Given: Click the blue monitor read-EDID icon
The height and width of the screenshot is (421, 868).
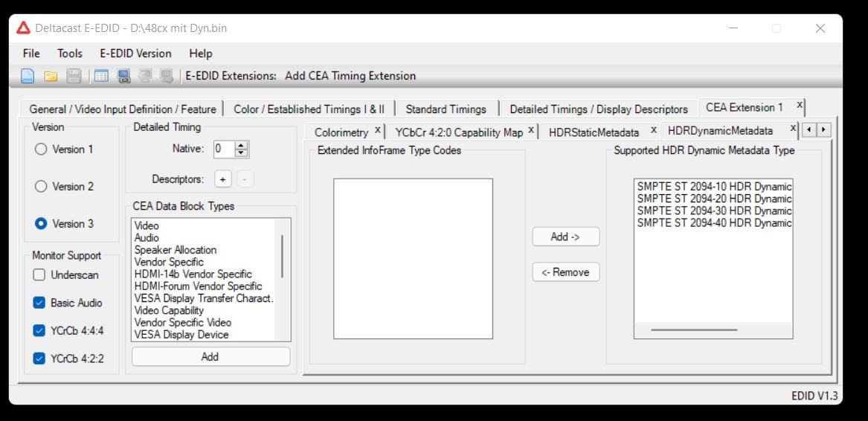Looking at the screenshot, I should tap(124, 76).
